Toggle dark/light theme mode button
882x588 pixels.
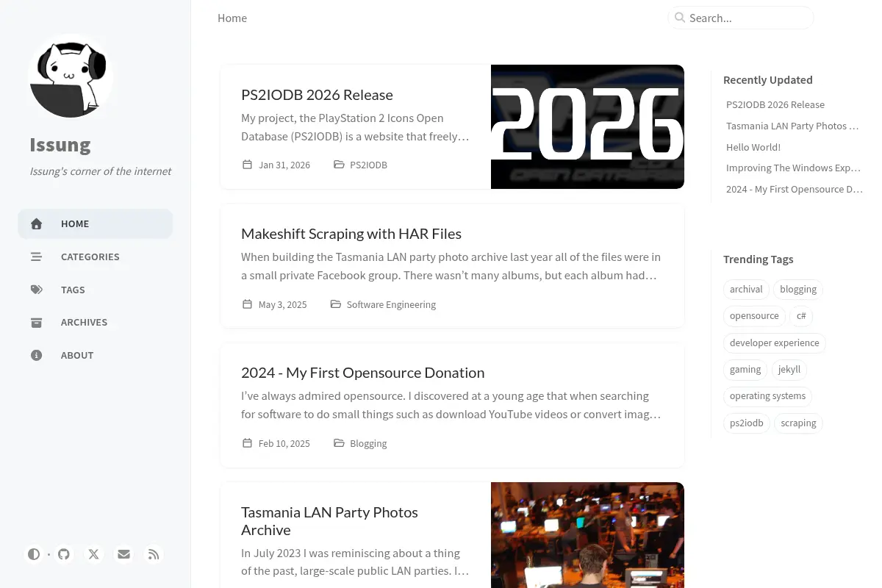pos(34,554)
